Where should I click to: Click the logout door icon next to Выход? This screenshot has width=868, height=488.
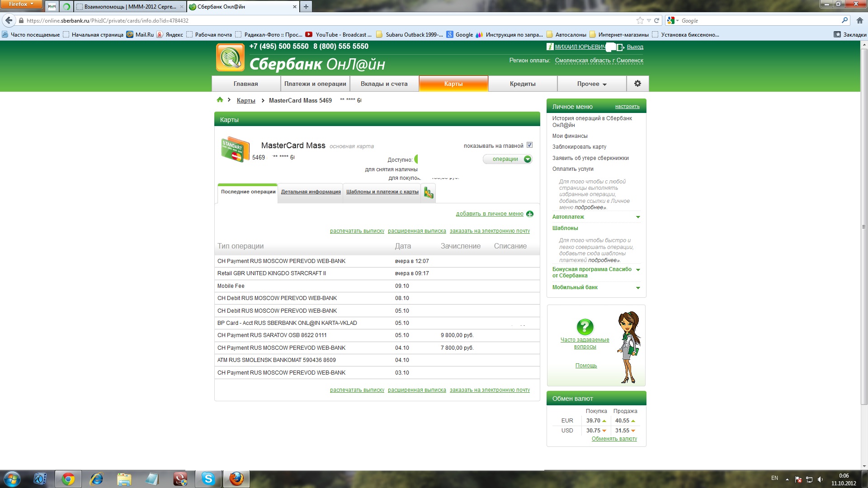pos(620,47)
